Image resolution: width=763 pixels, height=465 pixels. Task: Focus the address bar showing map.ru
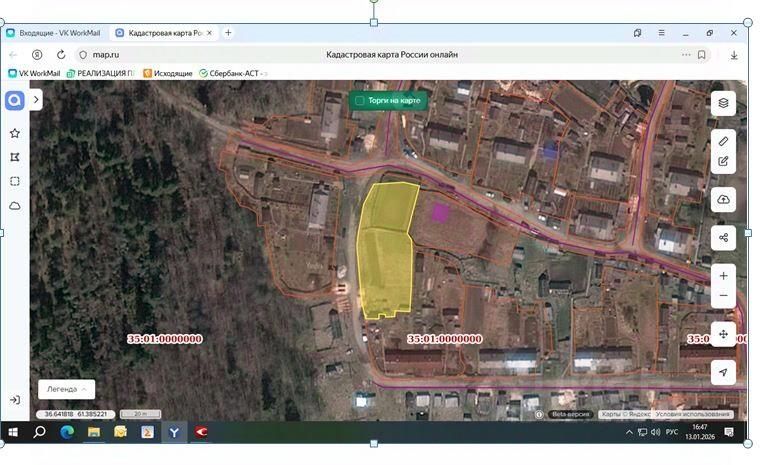(x=392, y=55)
